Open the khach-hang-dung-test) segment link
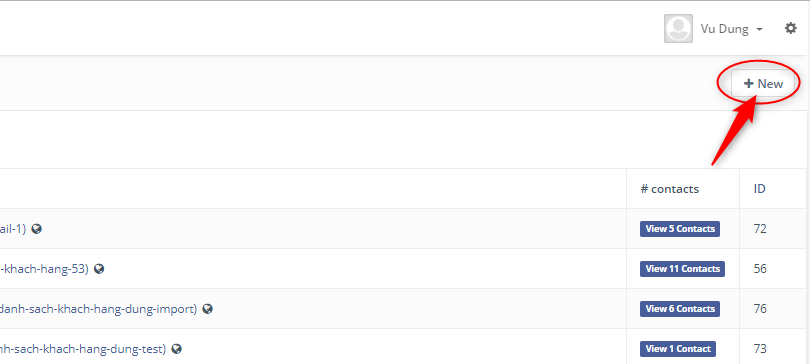Image resolution: width=810 pixels, height=364 pixels. click(x=84, y=349)
